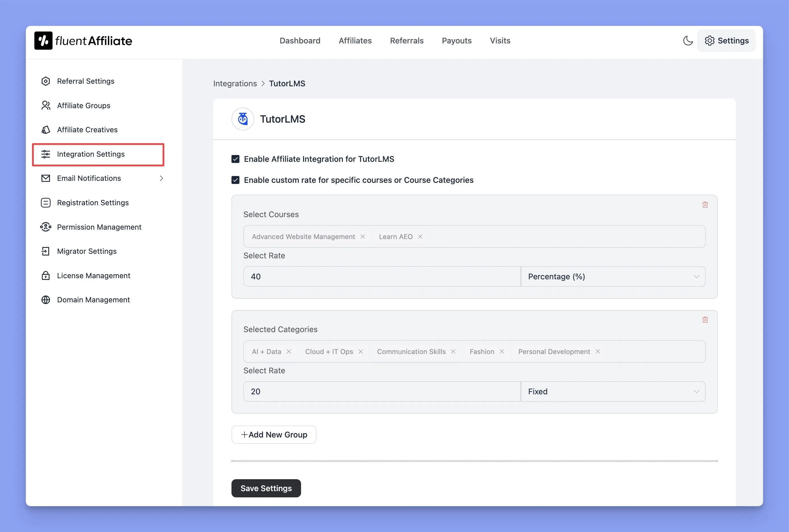This screenshot has width=789, height=532.
Task: Uncheck custom rate for specific courses
Action: (x=235, y=180)
